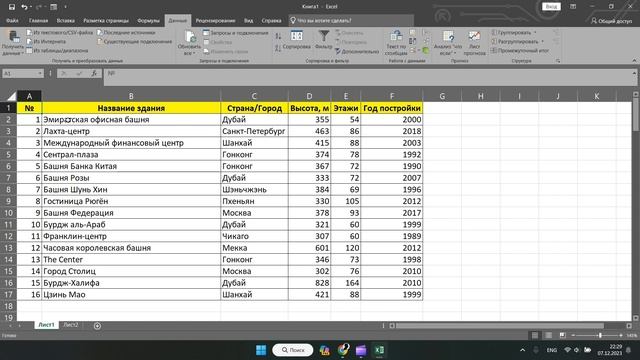This screenshot has width=640, height=360.
Task: Click the Tell Me search box
Action: point(351,20)
